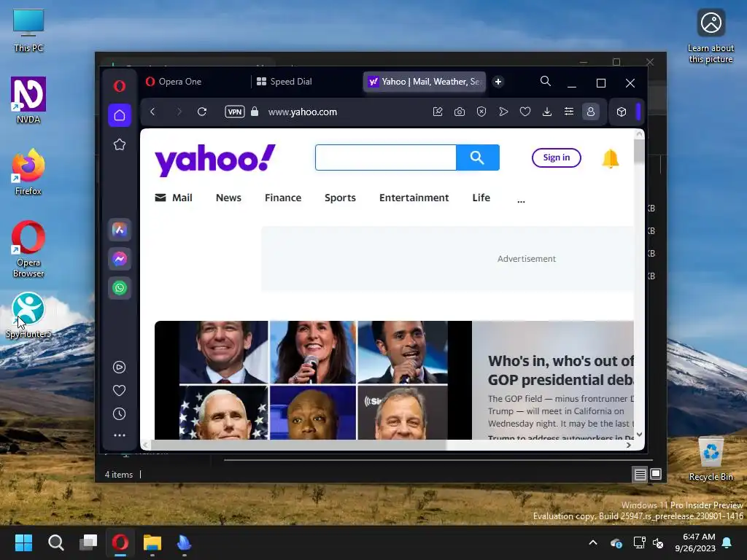Open sidebar setup three-dots menu
Viewport: 747px width, 560px height.
point(119,435)
